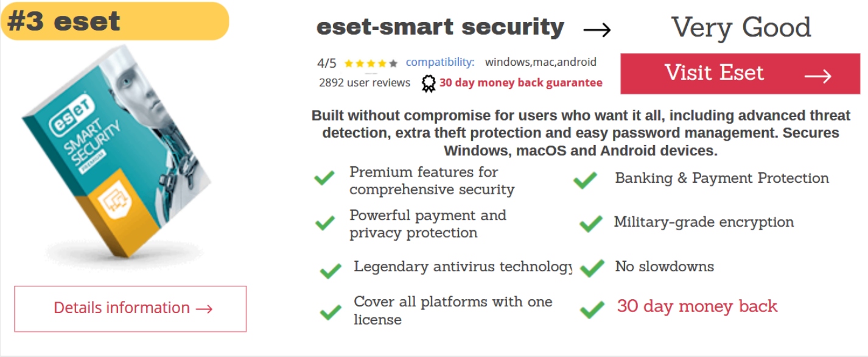The height and width of the screenshot is (357, 868).
Task: Click checkmark beside No slowdowns
Action: click(x=592, y=268)
